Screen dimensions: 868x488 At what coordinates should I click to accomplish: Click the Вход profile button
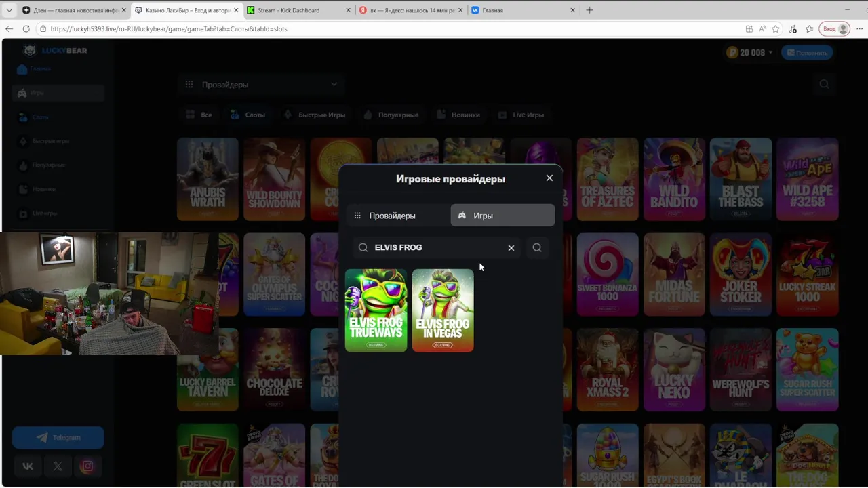coord(835,29)
